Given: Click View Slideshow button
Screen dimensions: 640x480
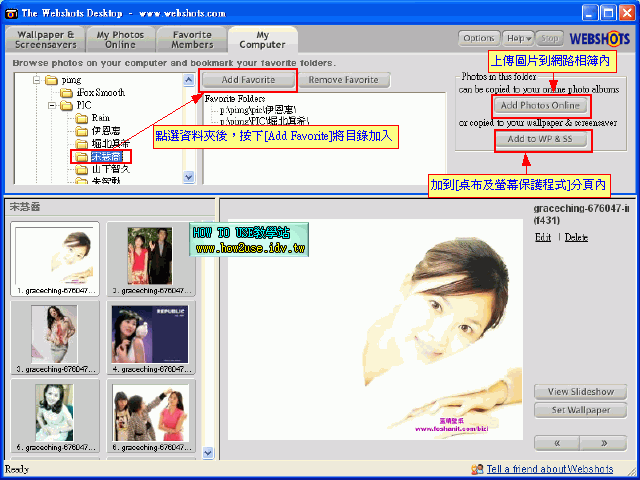Looking at the screenshot, I should pyautogui.click(x=580, y=392).
